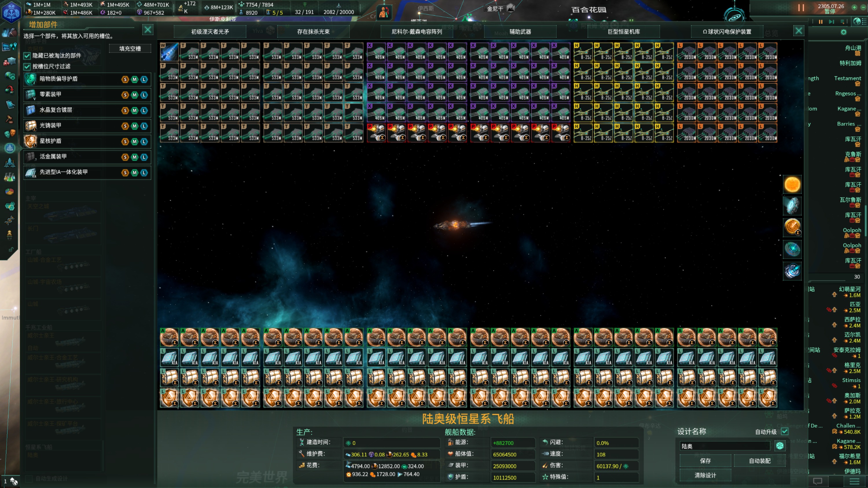The width and height of the screenshot is (868, 488).
Task: Click the skip-forward playback button
Action: [x=831, y=22]
